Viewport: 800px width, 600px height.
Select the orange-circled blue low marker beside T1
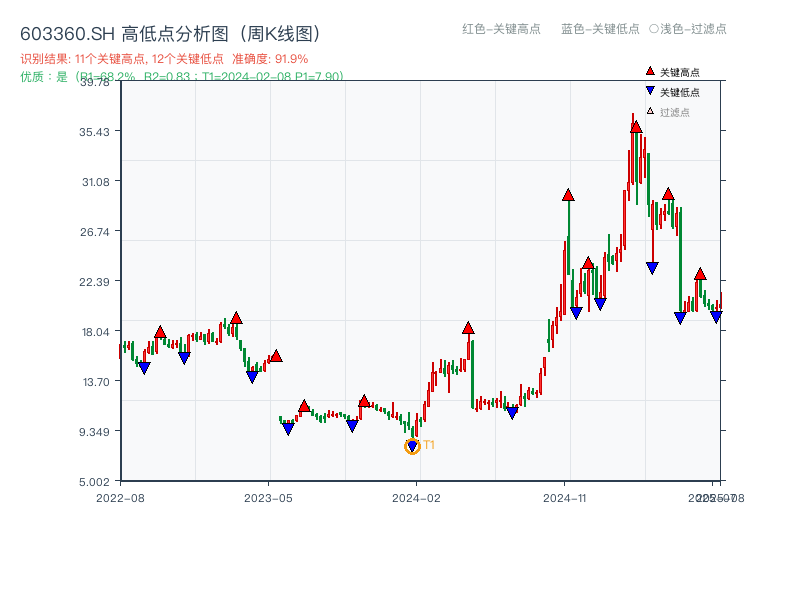click(x=412, y=446)
